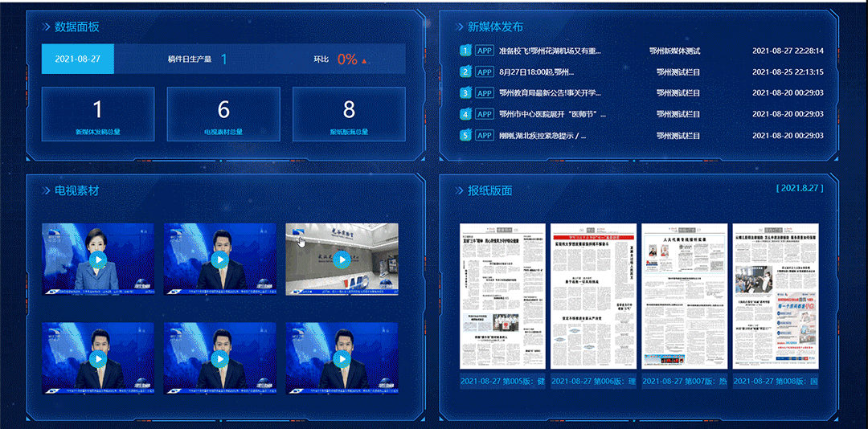This screenshot has height=429, width=868.
Task: Click the 环比 0% indicator
Action: click(347, 59)
